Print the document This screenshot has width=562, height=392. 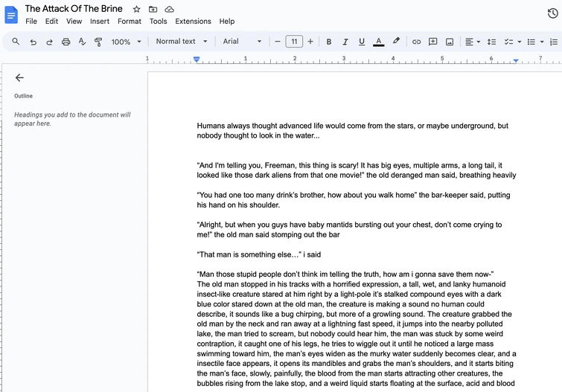tap(66, 42)
